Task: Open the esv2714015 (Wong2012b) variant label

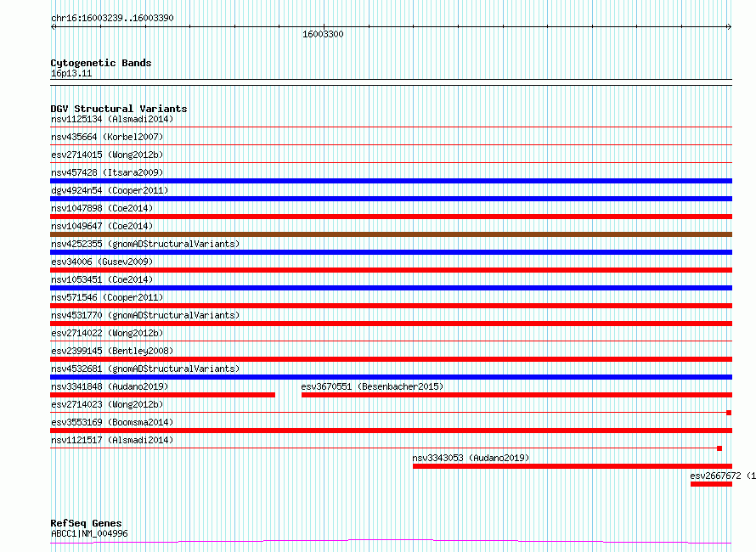Action: coord(107,155)
